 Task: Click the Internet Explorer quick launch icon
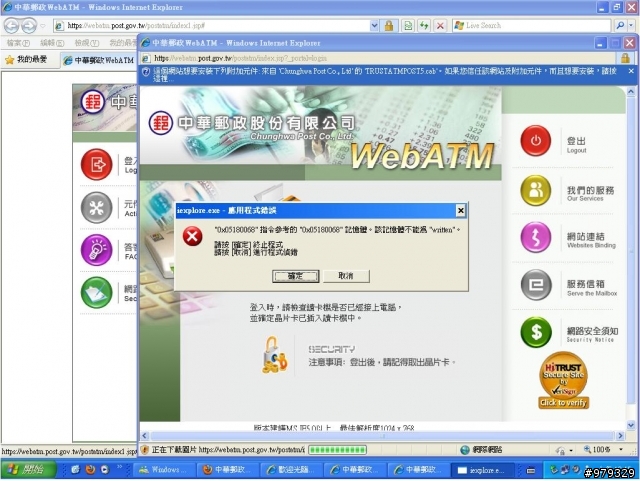pyautogui.click(x=76, y=470)
